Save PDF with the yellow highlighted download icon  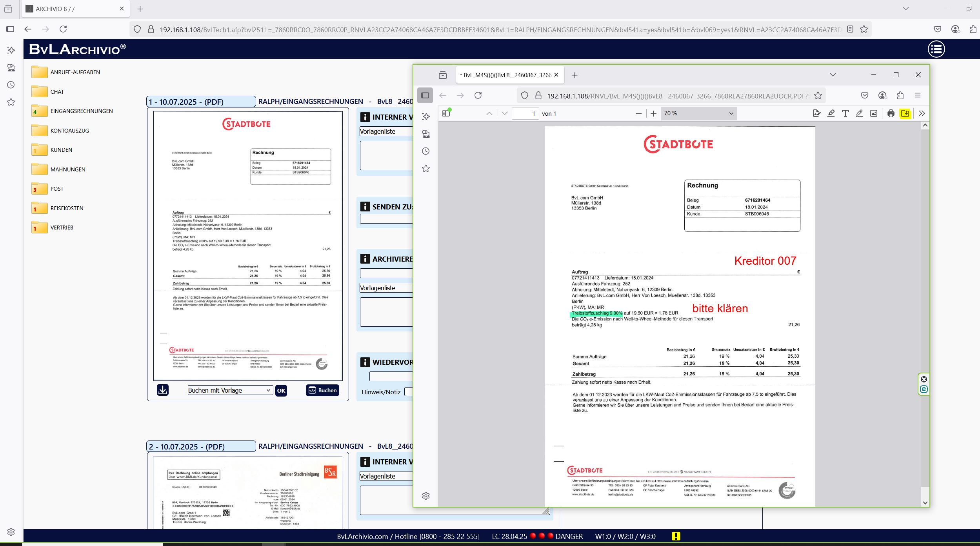pyautogui.click(x=905, y=113)
